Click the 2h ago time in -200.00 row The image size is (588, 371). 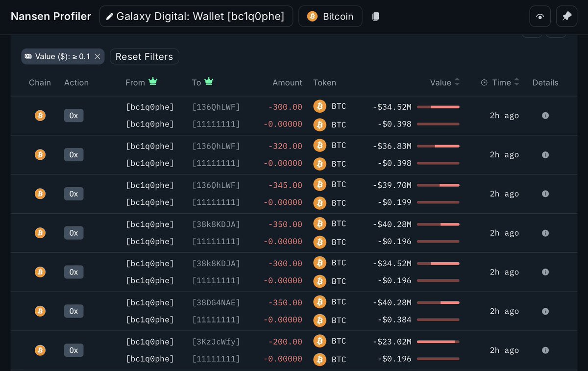point(504,350)
